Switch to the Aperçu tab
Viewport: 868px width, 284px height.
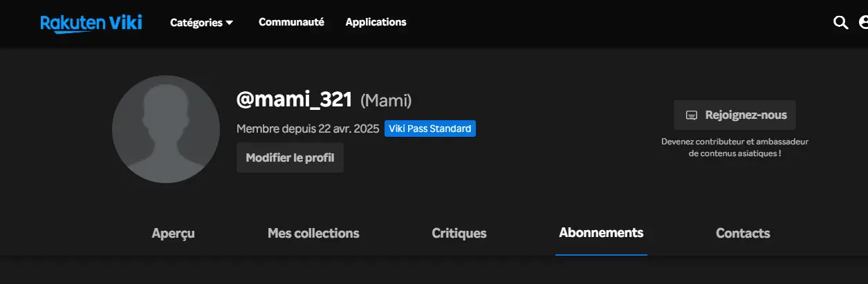click(x=173, y=234)
